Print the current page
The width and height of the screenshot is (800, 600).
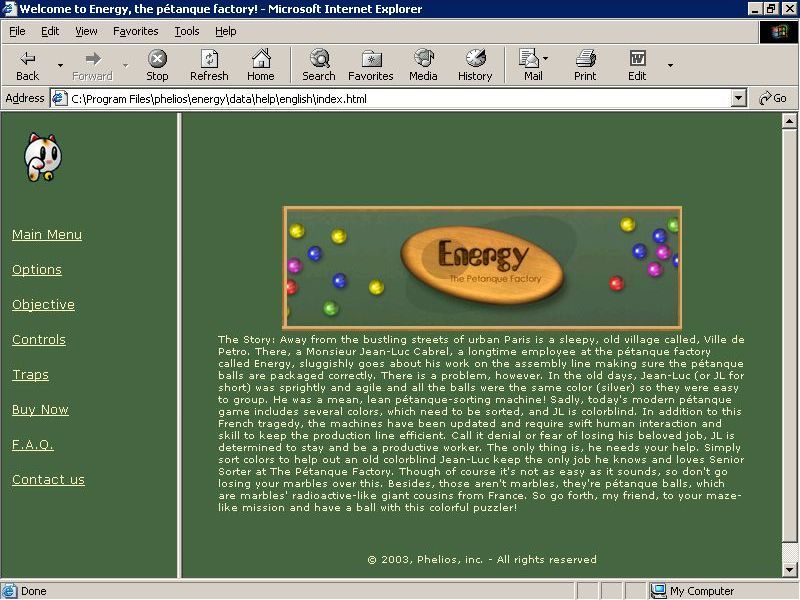[x=585, y=66]
